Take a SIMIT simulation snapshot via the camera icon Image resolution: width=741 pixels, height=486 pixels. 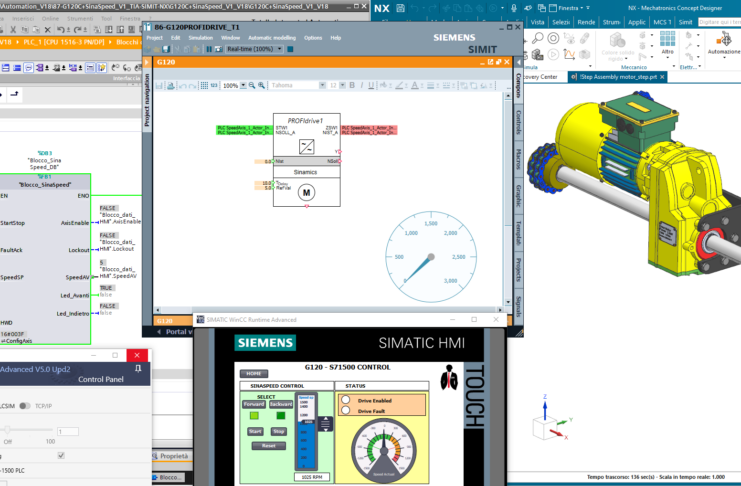point(219,49)
